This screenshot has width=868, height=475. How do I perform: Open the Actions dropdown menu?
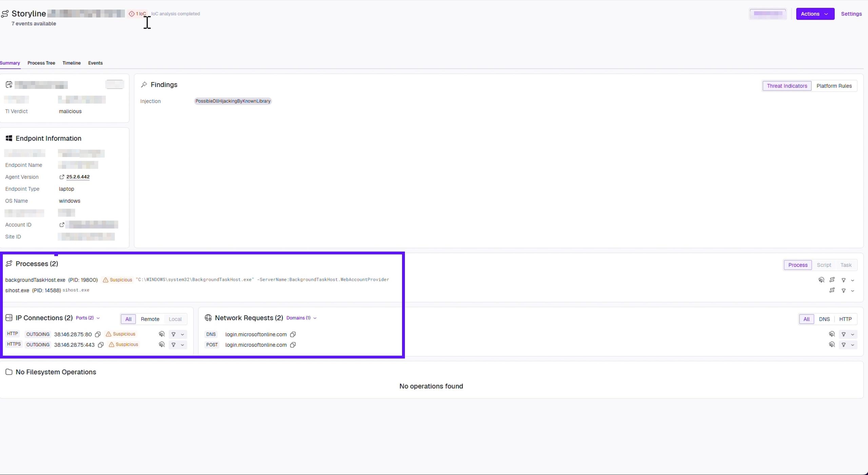(815, 14)
